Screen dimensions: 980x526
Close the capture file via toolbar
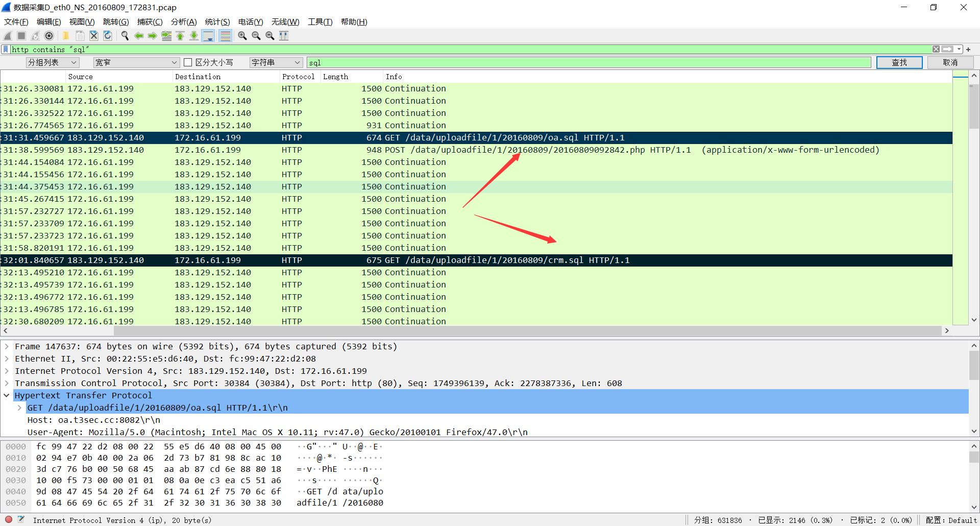[94, 36]
